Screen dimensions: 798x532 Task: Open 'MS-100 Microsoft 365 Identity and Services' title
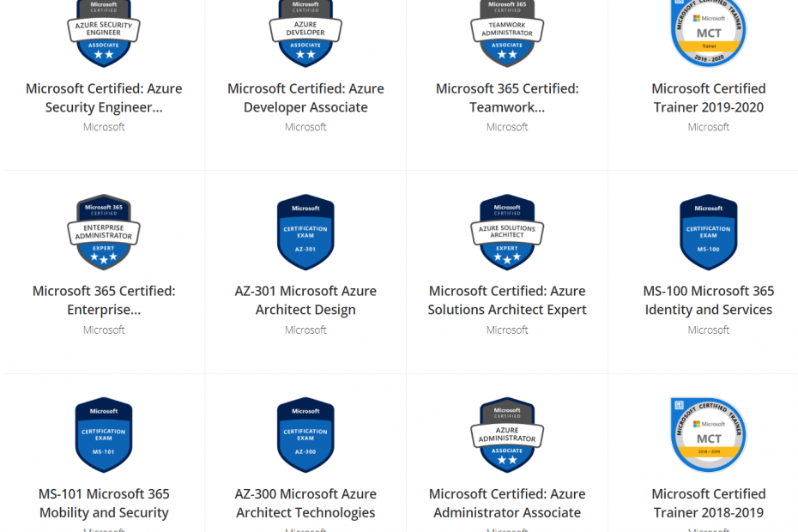(x=709, y=300)
